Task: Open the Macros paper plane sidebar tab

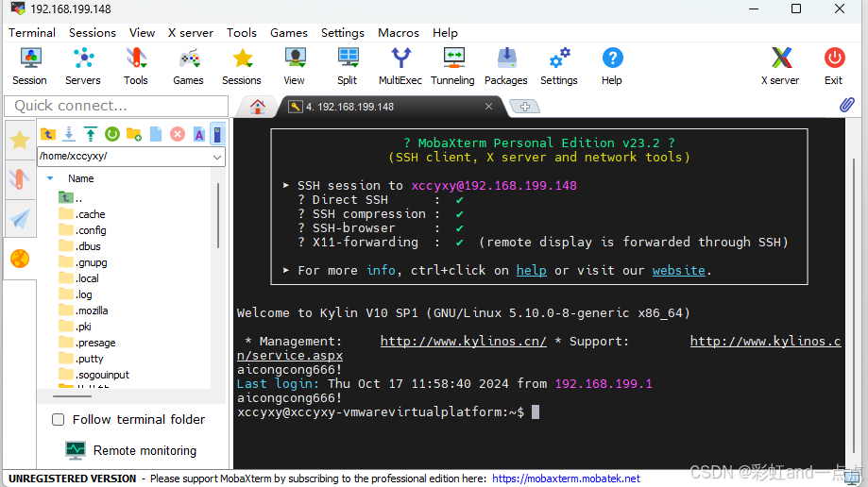Action: (x=20, y=219)
